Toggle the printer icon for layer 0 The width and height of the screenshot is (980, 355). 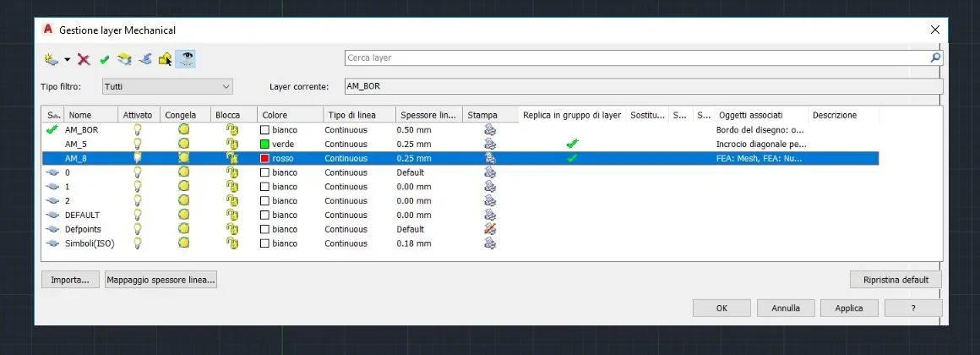491,172
